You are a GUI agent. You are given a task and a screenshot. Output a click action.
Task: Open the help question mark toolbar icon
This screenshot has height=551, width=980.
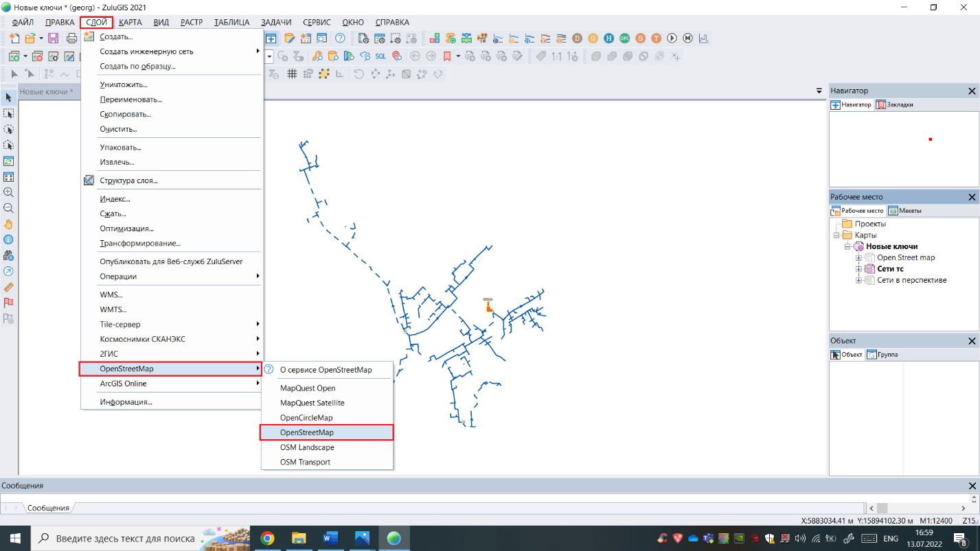point(340,38)
